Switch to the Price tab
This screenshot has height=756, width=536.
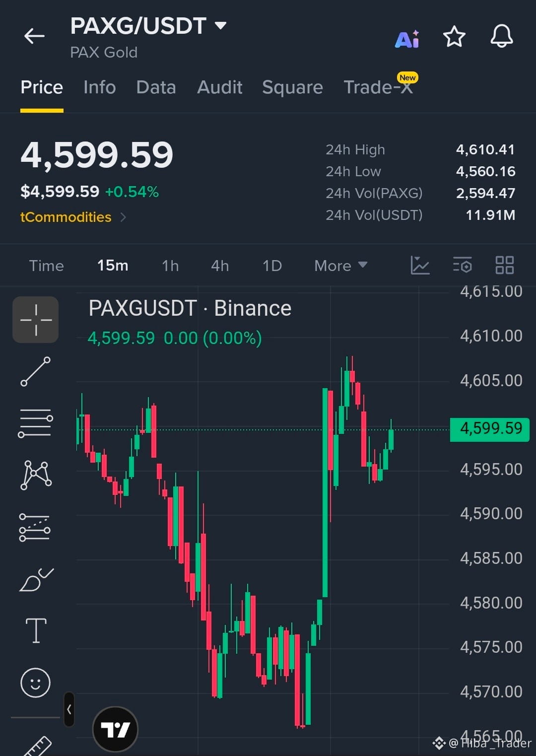tap(42, 87)
